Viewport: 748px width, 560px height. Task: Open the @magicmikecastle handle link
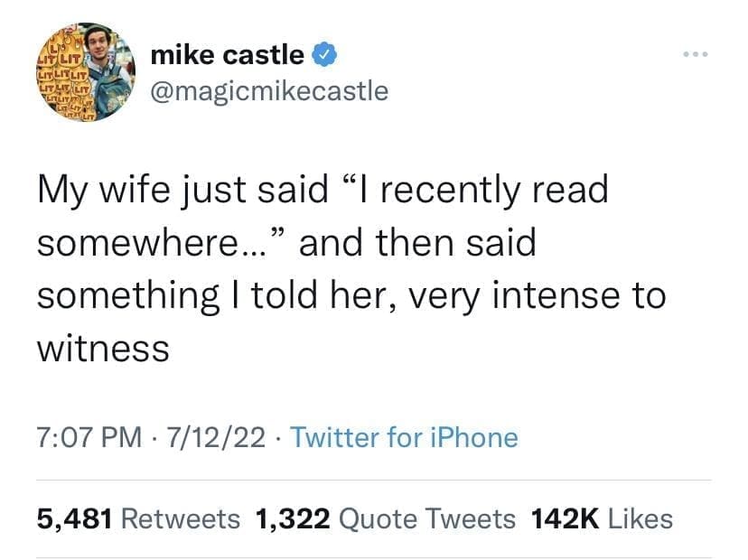point(268,90)
